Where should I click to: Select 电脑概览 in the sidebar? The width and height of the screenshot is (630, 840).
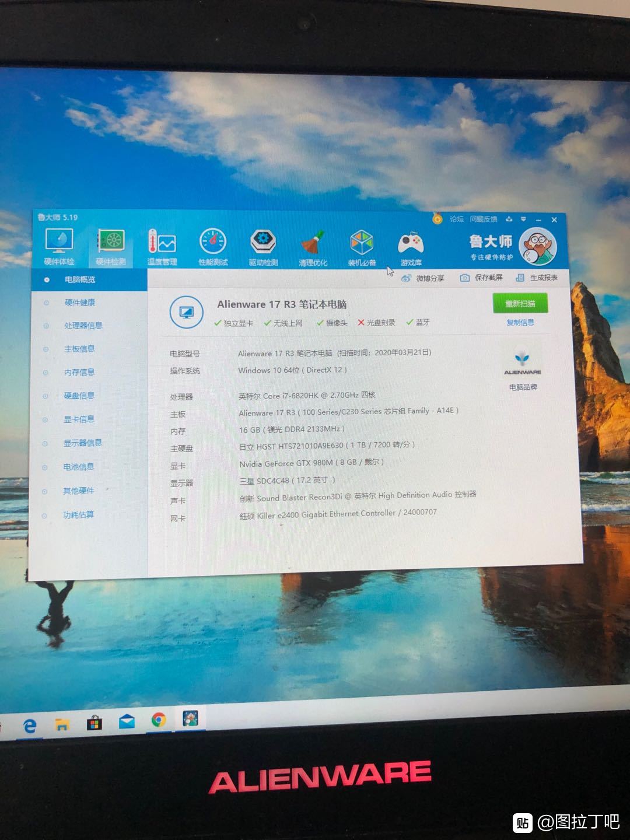pyautogui.click(x=89, y=280)
